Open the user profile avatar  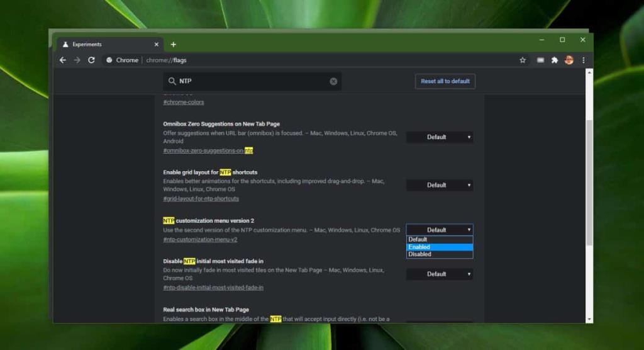569,60
